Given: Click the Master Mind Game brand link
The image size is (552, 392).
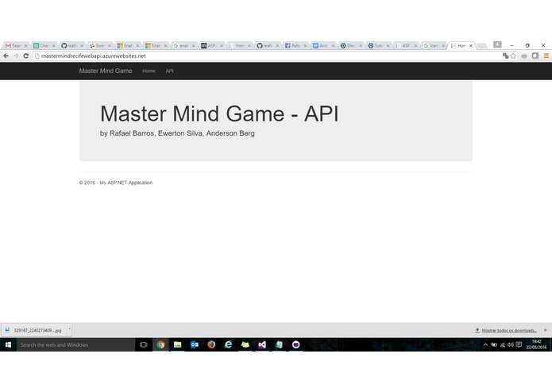Looking at the screenshot, I should [x=106, y=71].
